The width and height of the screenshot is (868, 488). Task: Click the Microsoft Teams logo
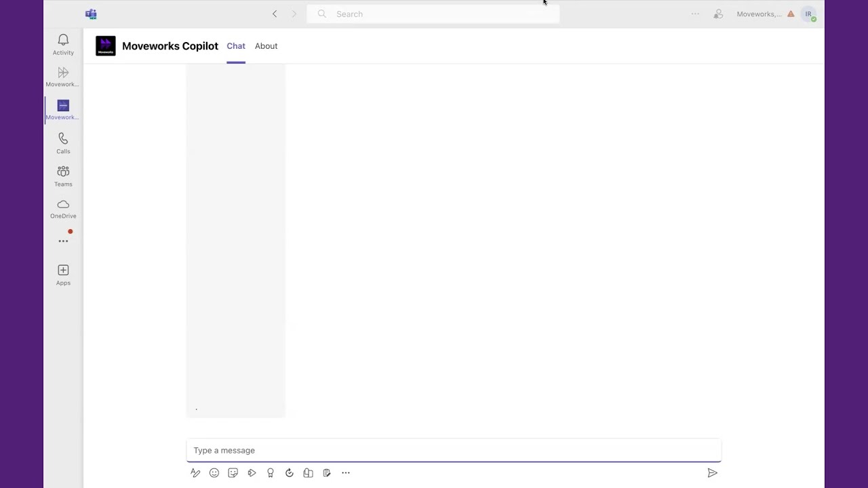[x=91, y=14]
